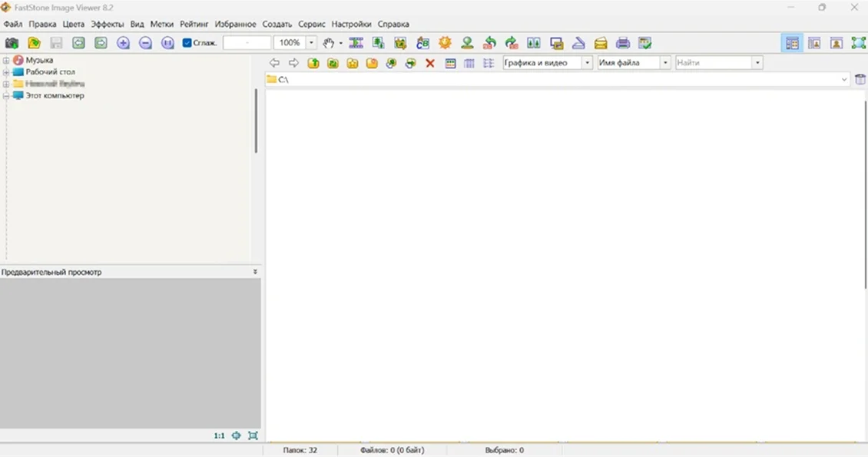The width and height of the screenshot is (868, 457).
Task: Collapse the Предварительный просмотр panel arrow
Action: point(255,272)
